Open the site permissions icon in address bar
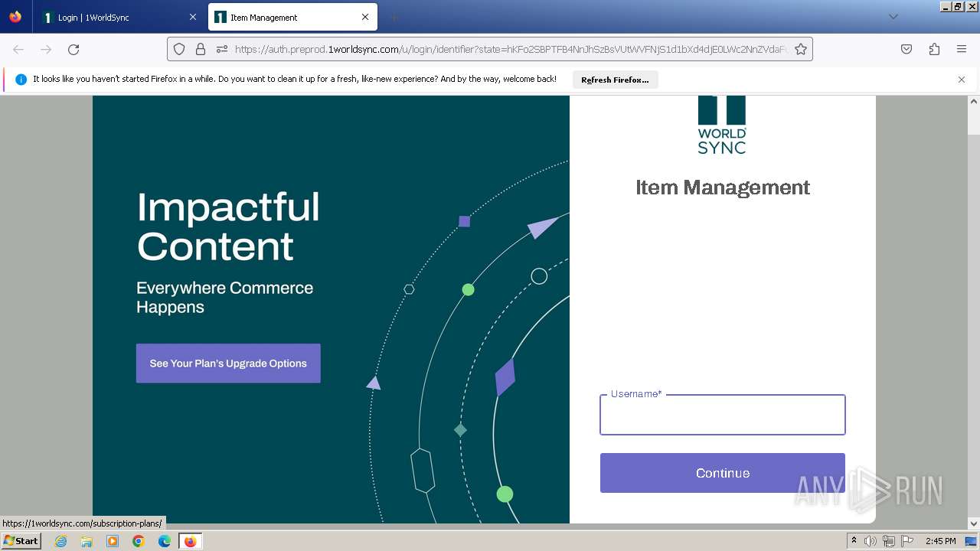The width and height of the screenshot is (980, 551). tap(222, 49)
